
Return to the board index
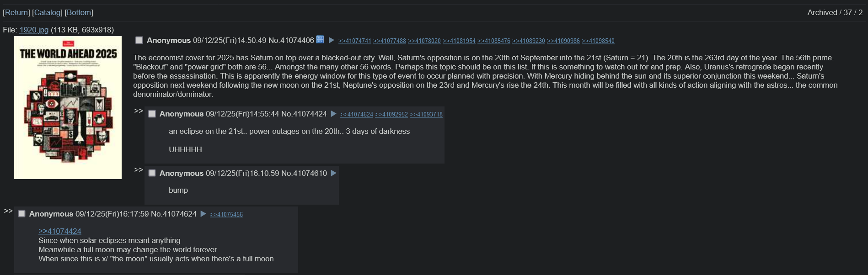coord(16,12)
